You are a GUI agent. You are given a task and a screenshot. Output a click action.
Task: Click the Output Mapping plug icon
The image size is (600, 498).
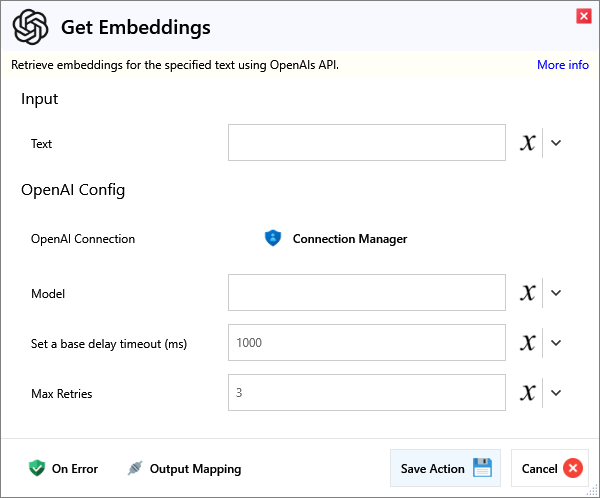point(135,468)
